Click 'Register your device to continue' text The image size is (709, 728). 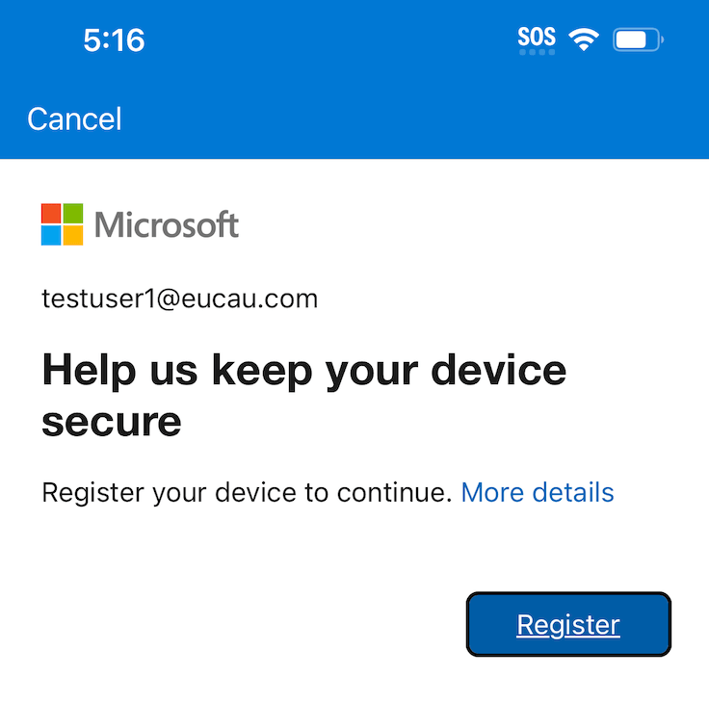click(247, 493)
